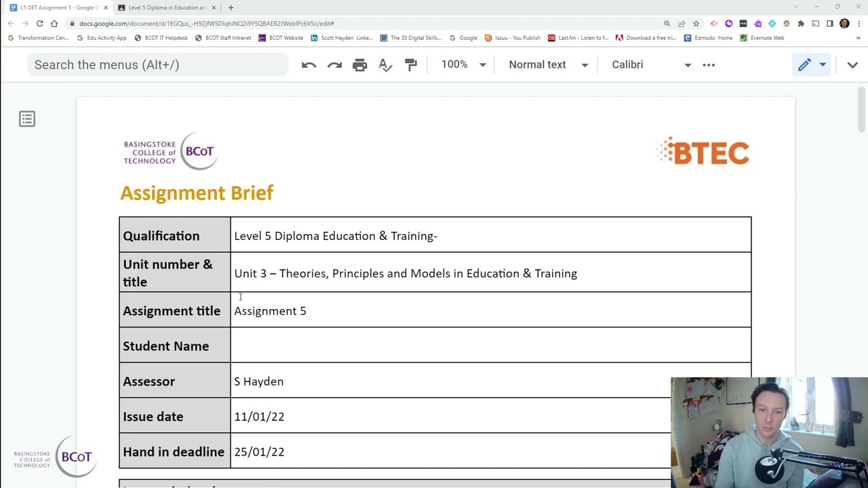Click the webcam video overlay
This screenshot has width=868, height=488.
(x=769, y=432)
